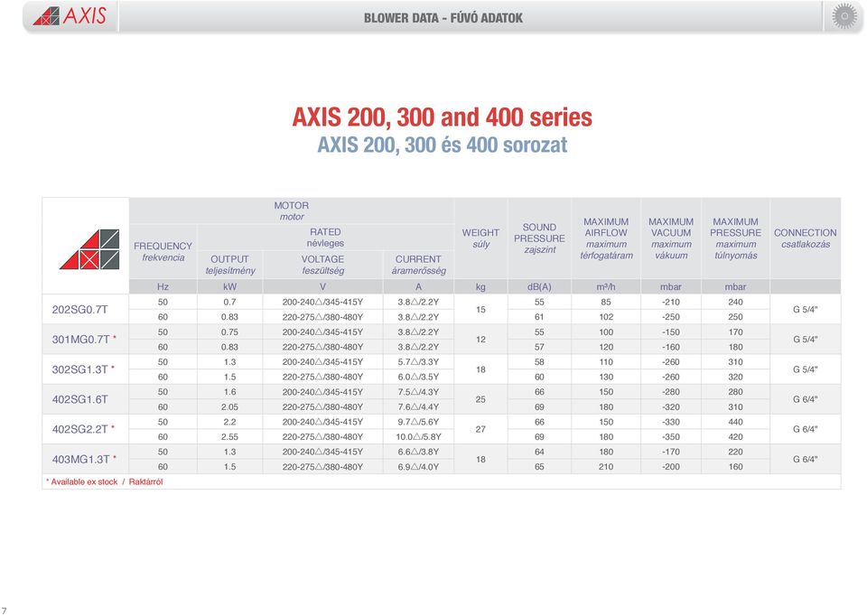This screenshot has width=867, height=616.
Task: Click the -210 mbar vacuum value
Action: coord(671,302)
